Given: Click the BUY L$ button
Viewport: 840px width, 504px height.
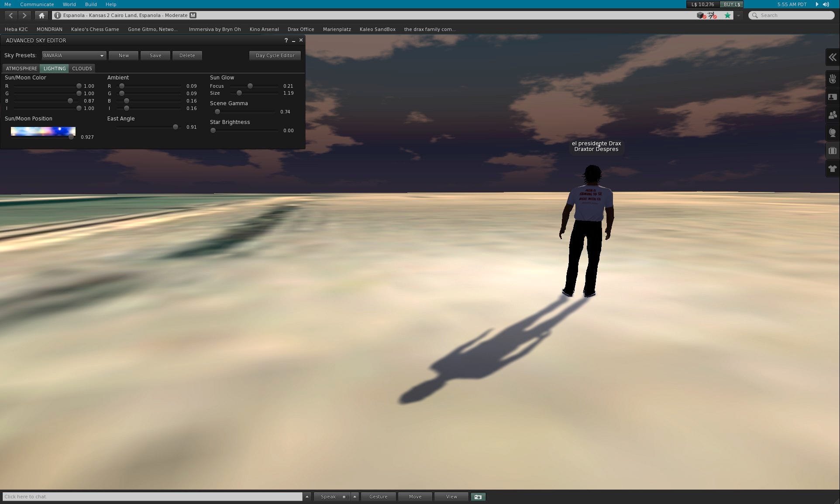Looking at the screenshot, I should 732,4.
